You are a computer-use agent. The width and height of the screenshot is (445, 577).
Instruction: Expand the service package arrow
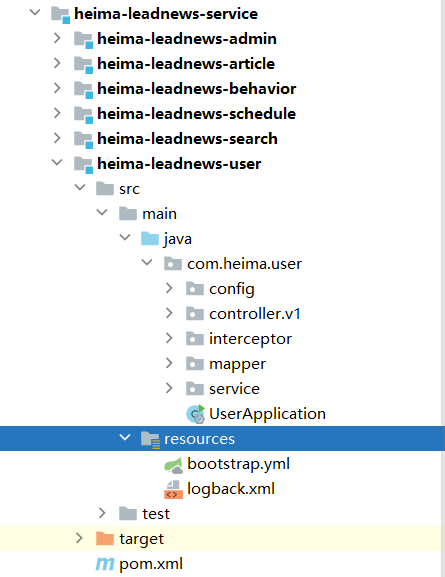click(x=169, y=388)
